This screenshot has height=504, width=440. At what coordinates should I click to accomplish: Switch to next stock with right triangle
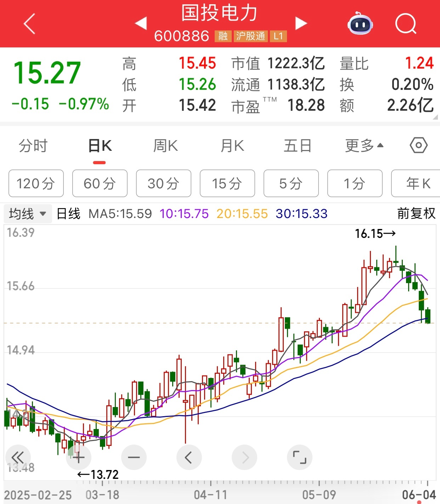click(301, 23)
